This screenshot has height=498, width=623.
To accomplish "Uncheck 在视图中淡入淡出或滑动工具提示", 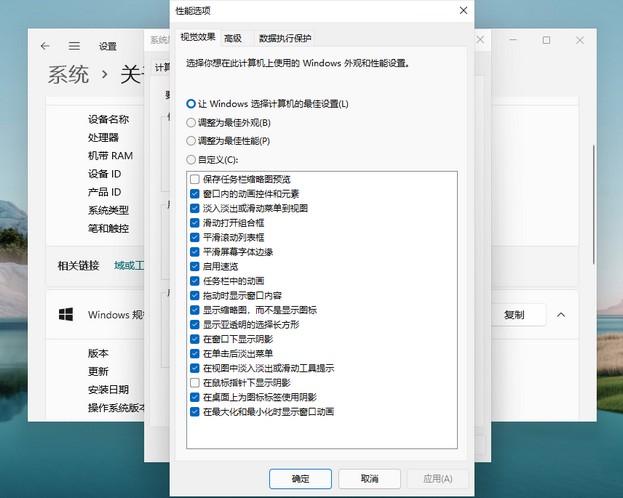I will [195, 368].
